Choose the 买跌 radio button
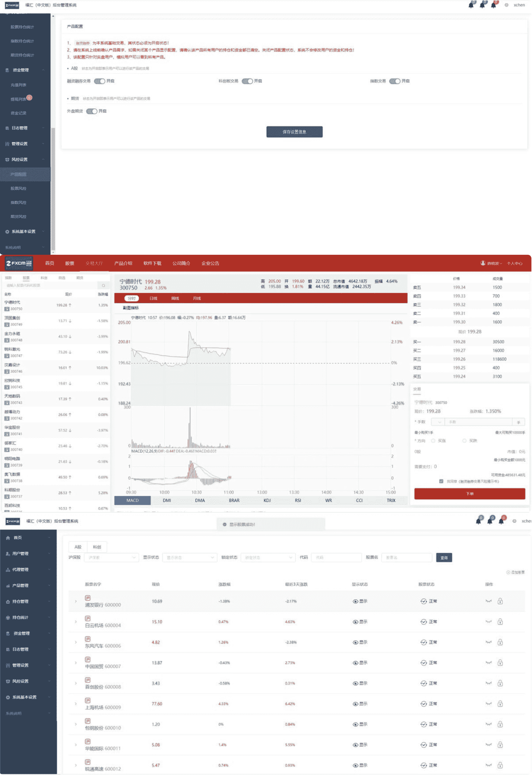Screen dimensions: 532x777 464,441
